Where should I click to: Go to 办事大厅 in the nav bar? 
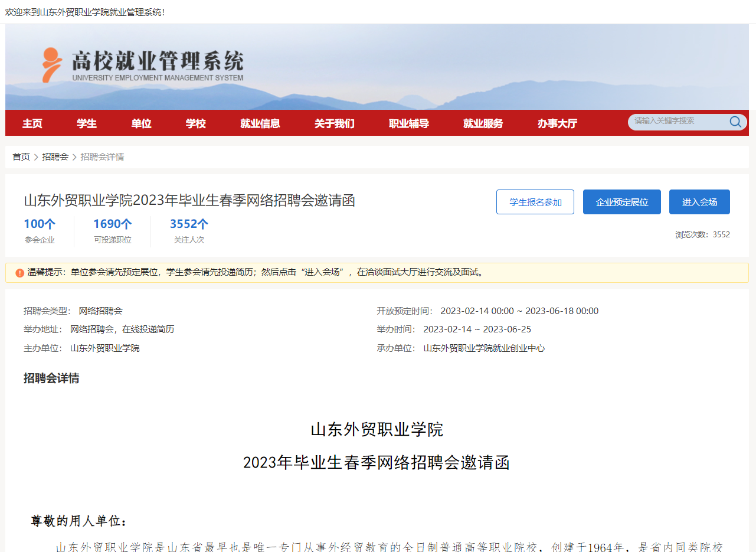pyautogui.click(x=557, y=123)
